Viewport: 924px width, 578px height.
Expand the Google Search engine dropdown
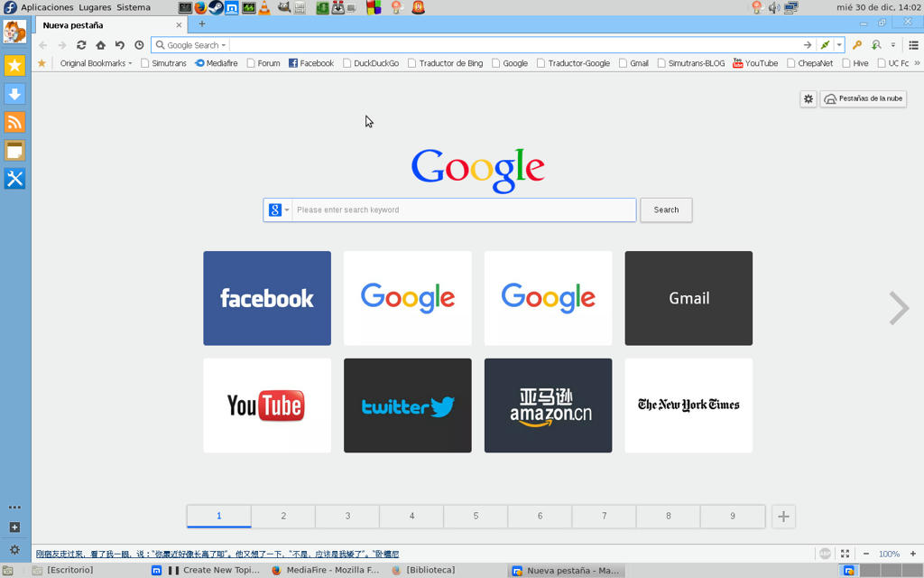(x=224, y=45)
